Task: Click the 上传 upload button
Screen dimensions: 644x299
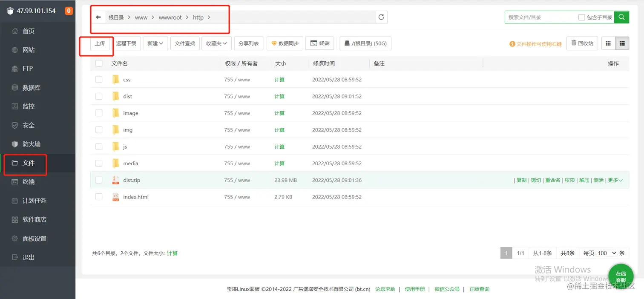Action: click(100, 43)
